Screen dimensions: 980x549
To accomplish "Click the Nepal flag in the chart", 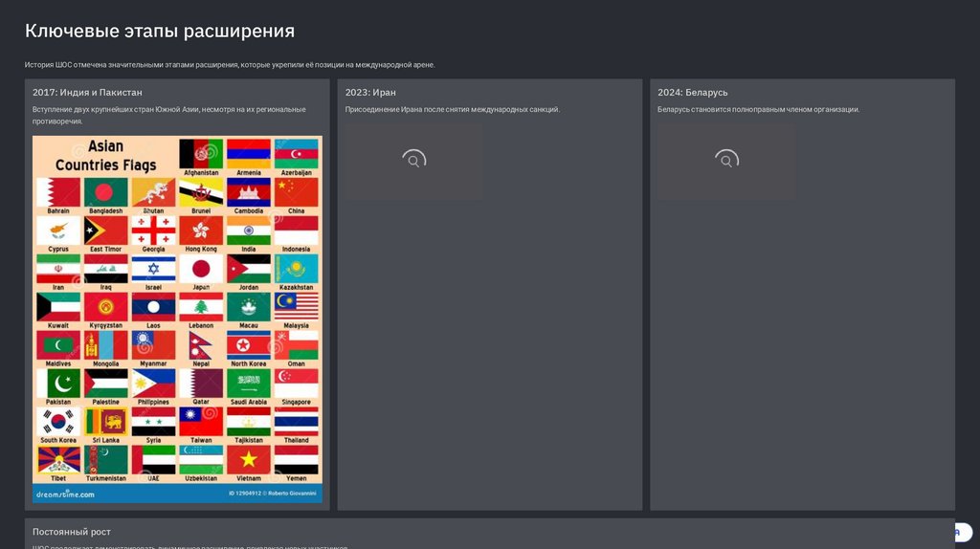I will pos(201,345).
